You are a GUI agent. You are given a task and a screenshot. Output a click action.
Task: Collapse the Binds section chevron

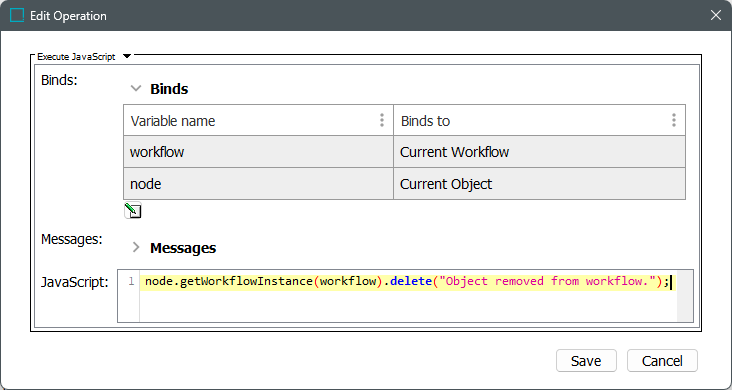coord(136,88)
